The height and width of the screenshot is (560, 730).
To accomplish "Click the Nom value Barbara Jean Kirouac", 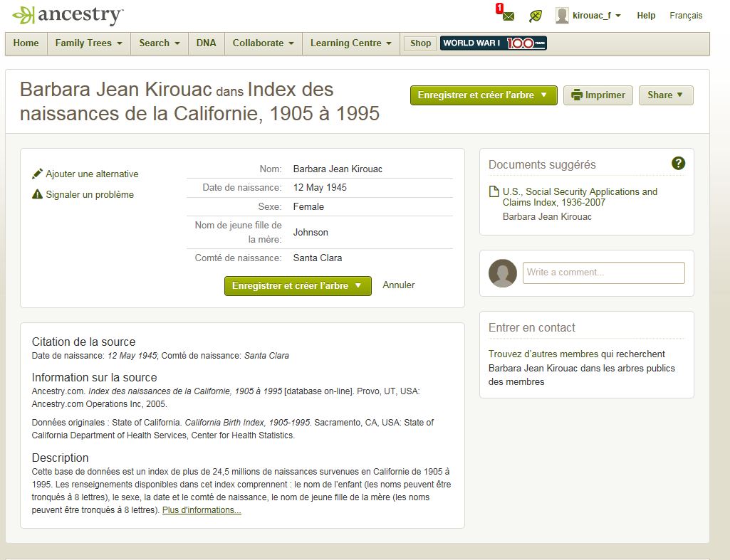I will point(338,169).
